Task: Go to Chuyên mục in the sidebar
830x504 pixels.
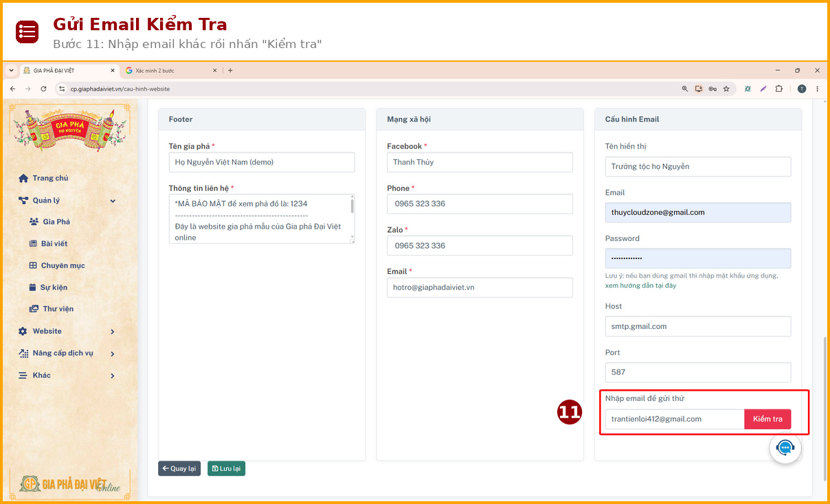Action: click(57, 266)
